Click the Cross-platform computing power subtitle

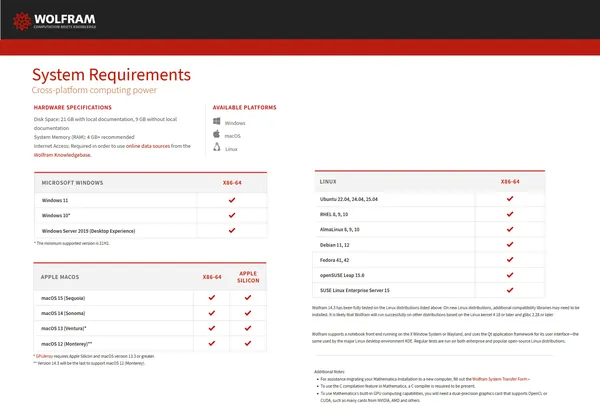click(x=94, y=90)
